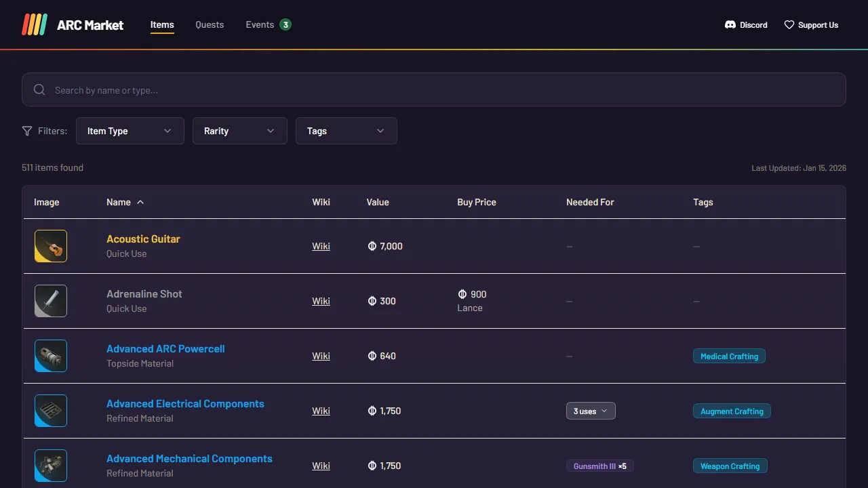The image size is (868, 488).
Task: Click the Support Us heart icon
Action: (x=789, y=24)
